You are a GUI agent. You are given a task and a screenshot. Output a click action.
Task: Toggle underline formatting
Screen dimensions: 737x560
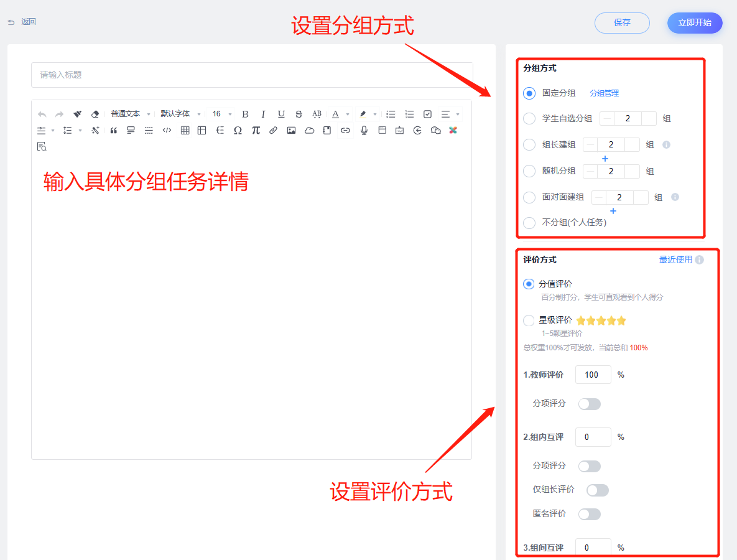click(x=281, y=114)
